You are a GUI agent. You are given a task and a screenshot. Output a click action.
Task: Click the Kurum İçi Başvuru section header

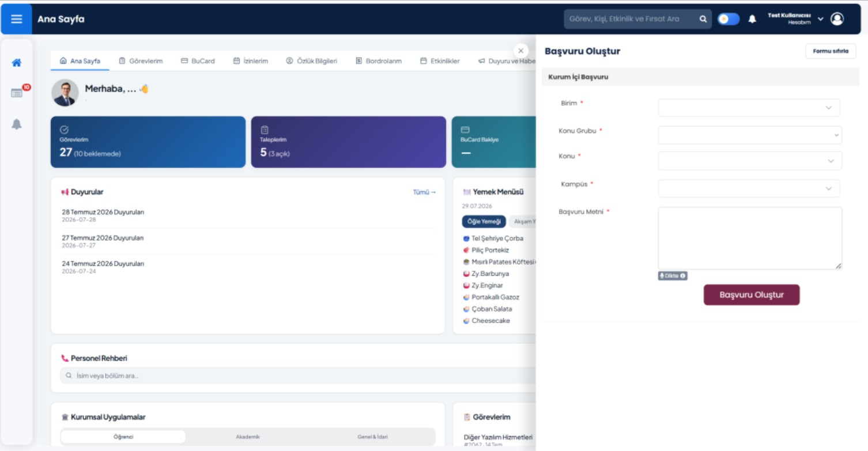point(700,77)
